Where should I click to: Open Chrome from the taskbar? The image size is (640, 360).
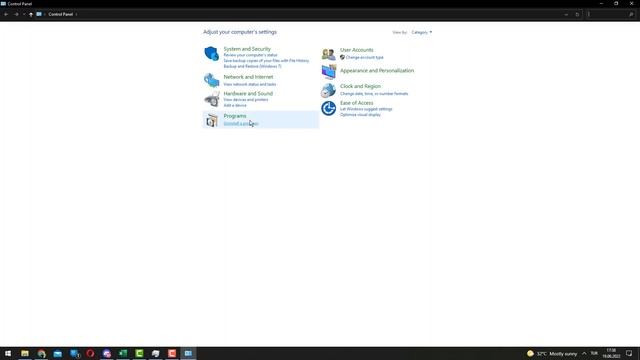(41, 353)
